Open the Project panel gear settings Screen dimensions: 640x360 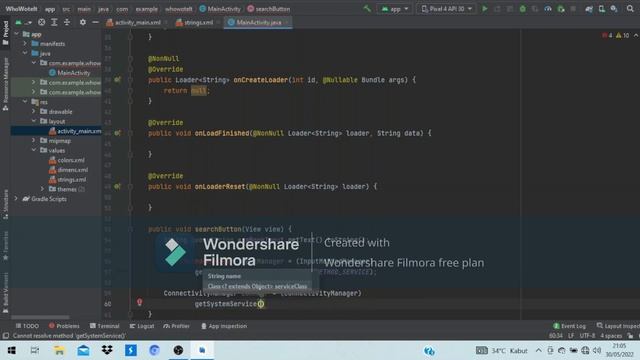pos(83,22)
